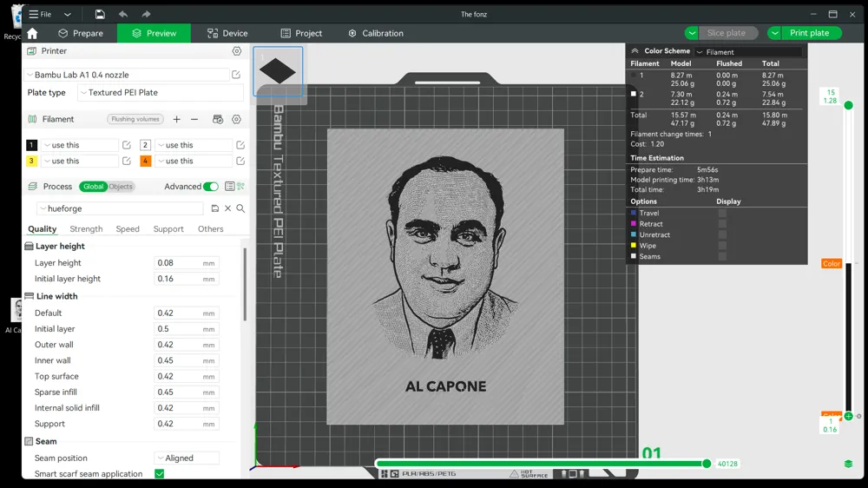Viewport: 868px width, 488px height.
Task: Collapse the Color Scheme panel arrow
Action: pyautogui.click(x=635, y=51)
